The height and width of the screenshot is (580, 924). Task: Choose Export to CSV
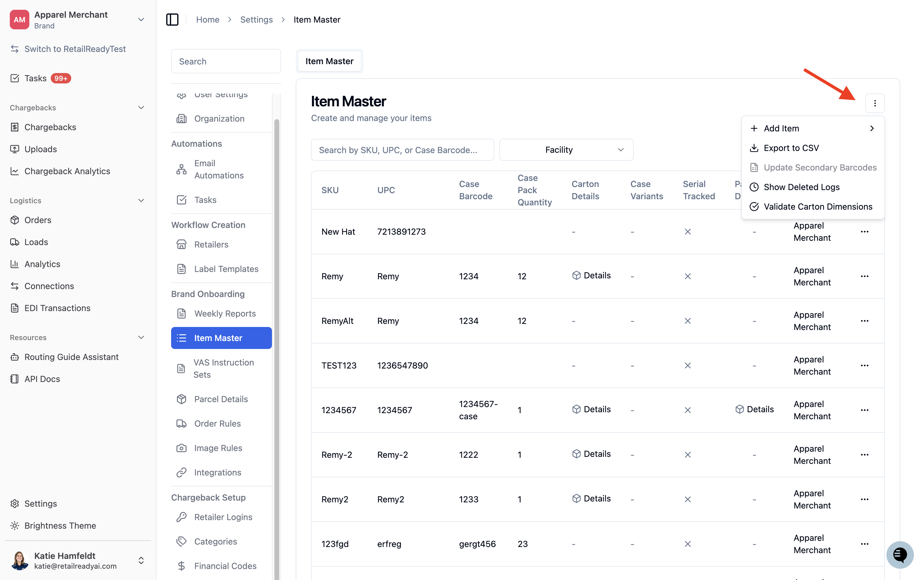(813, 148)
